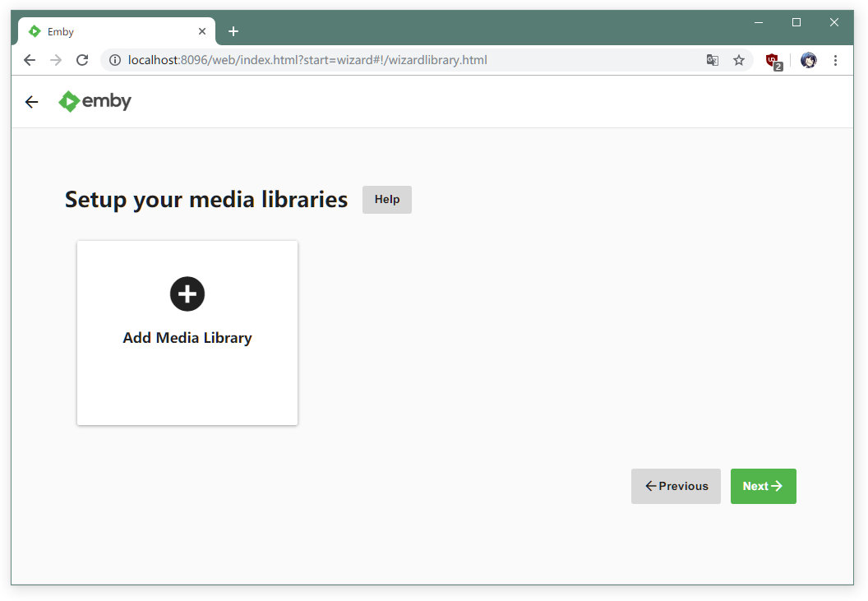Open the Help button
This screenshot has height=601, width=868.
point(387,200)
